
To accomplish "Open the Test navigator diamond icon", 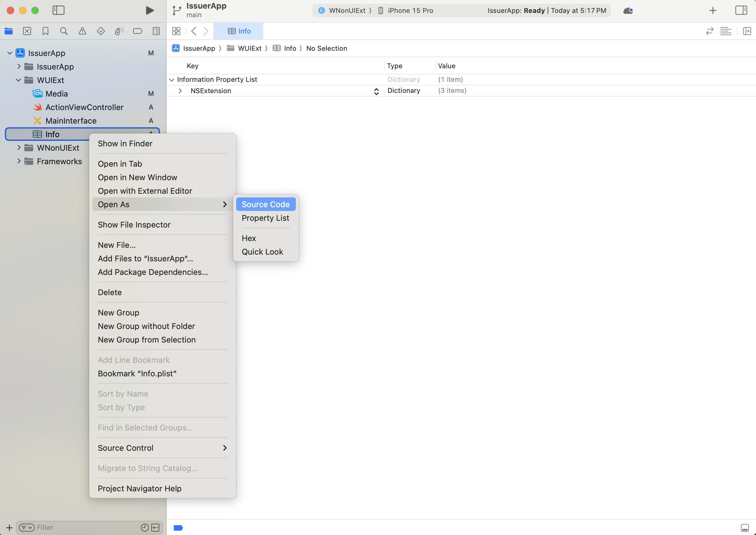I will tap(101, 31).
